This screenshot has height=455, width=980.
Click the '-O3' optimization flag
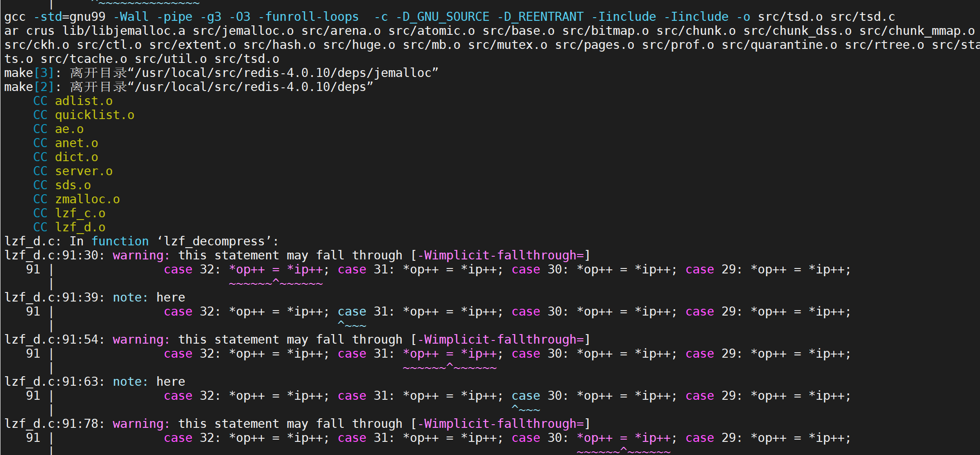[240, 17]
